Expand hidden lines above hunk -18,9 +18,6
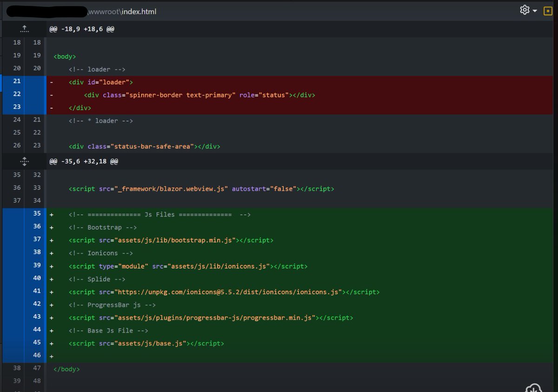The width and height of the screenshot is (558, 392). pos(25,29)
